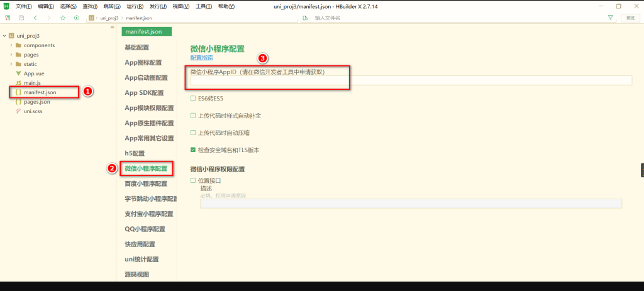Screen dimensions: 644x291
Task: Click the star bookmark icon
Action: pyautogui.click(x=63, y=18)
